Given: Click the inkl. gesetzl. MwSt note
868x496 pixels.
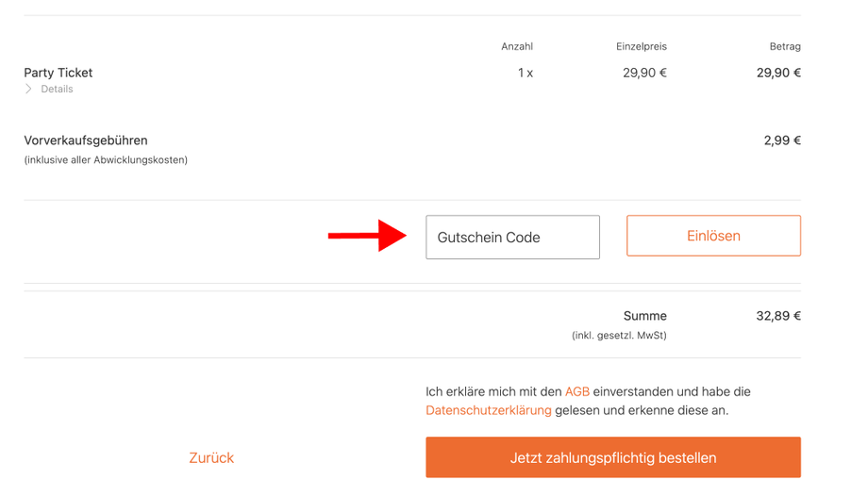Looking at the screenshot, I should 619,336.
